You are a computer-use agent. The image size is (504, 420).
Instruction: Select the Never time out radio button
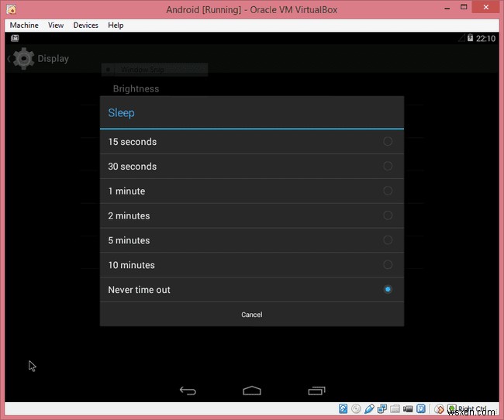click(x=388, y=290)
